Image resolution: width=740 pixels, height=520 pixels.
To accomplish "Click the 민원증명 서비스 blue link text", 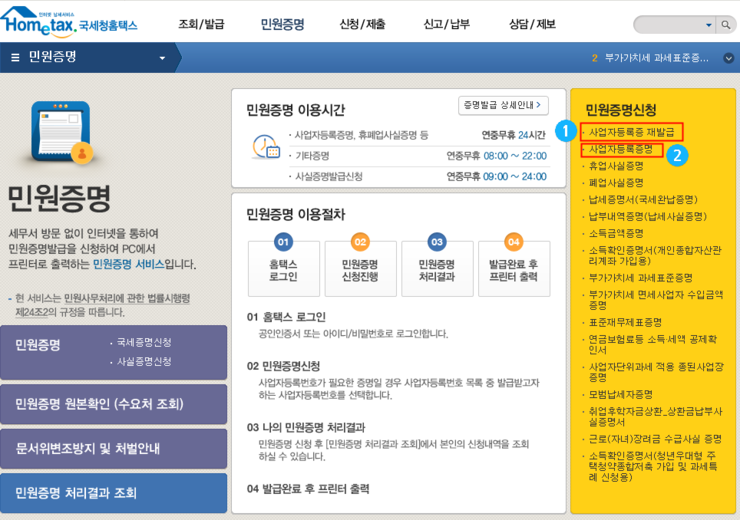I will [128, 264].
